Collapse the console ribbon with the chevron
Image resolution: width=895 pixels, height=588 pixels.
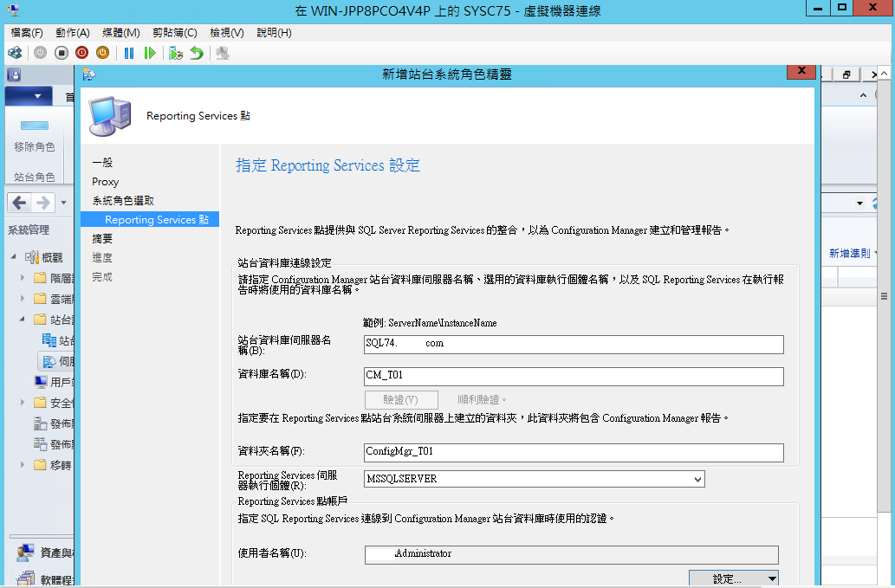[x=863, y=95]
